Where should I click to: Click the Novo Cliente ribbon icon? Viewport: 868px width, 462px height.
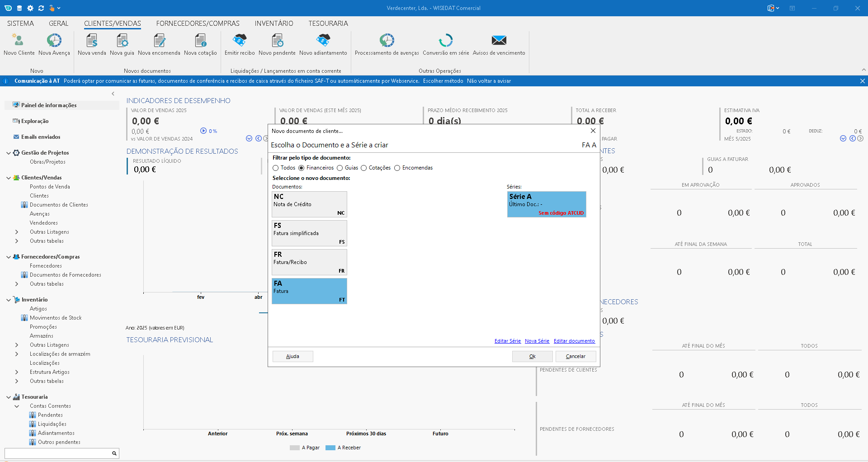19,41
